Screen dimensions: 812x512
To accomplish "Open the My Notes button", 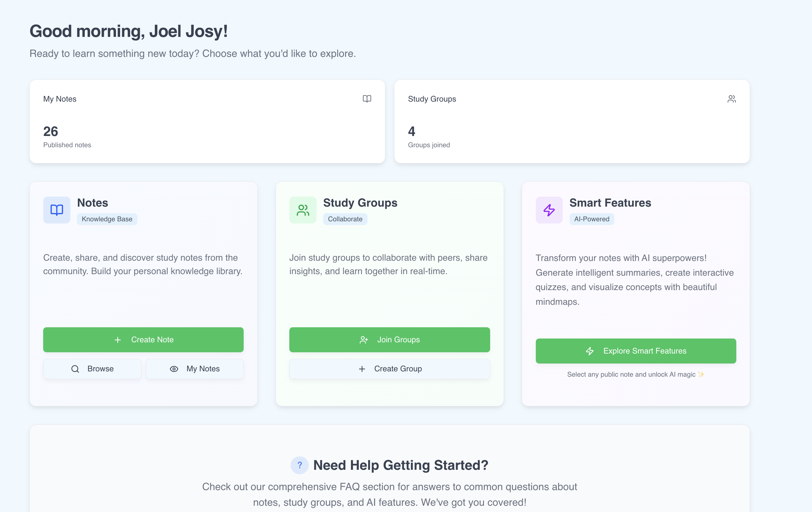I will click(x=195, y=369).
